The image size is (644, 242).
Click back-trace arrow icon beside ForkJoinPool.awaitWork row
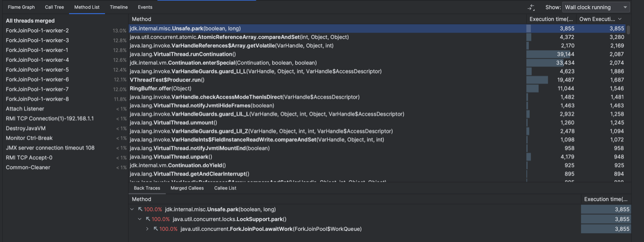coord(156,229)
